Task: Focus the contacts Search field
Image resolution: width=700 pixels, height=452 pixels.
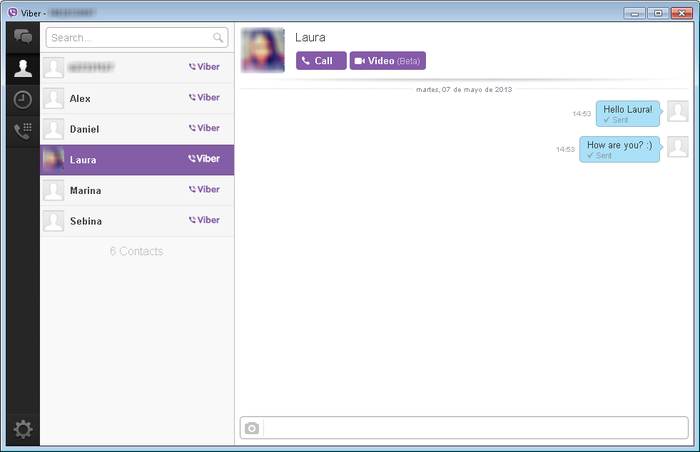Action: point(137,38)
